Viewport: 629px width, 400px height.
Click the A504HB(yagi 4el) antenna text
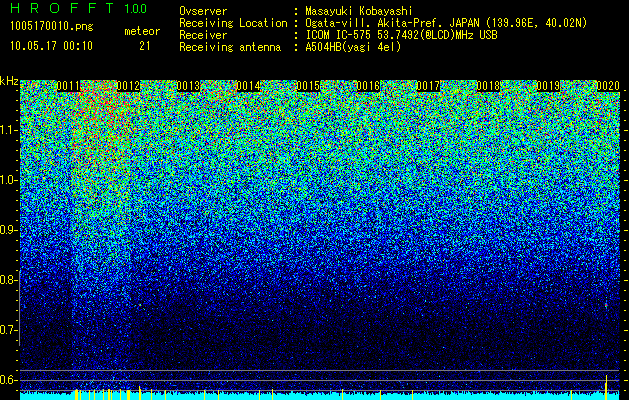point(353,47)
